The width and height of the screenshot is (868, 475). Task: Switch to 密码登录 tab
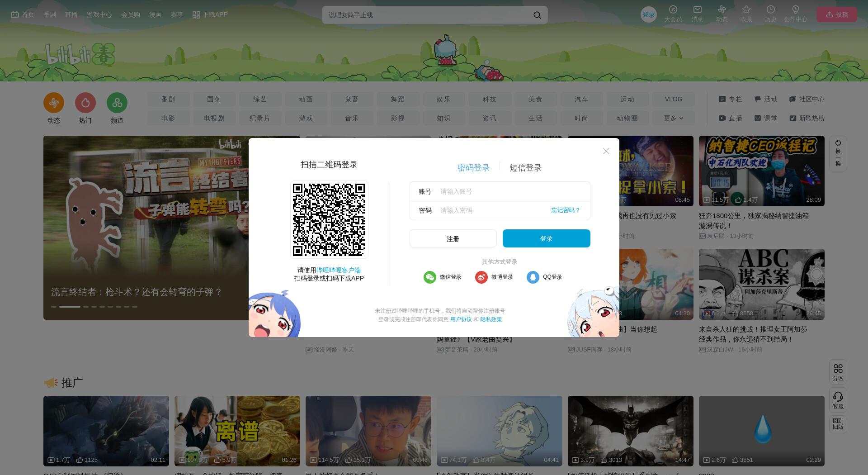(x=473, y=168)
